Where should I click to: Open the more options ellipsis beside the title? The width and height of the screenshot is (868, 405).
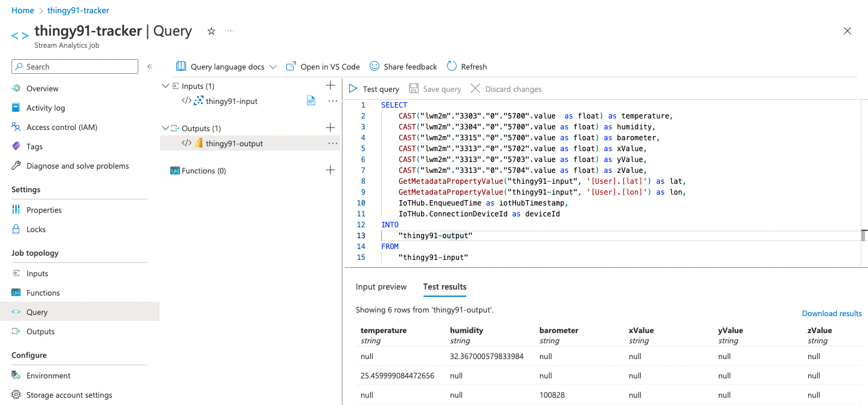(231, 30)
